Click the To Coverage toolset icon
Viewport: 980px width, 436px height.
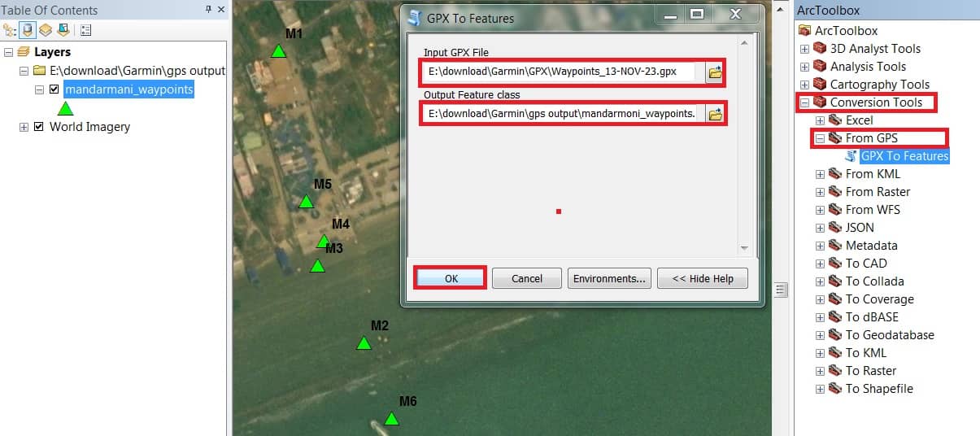coord(835,299)
